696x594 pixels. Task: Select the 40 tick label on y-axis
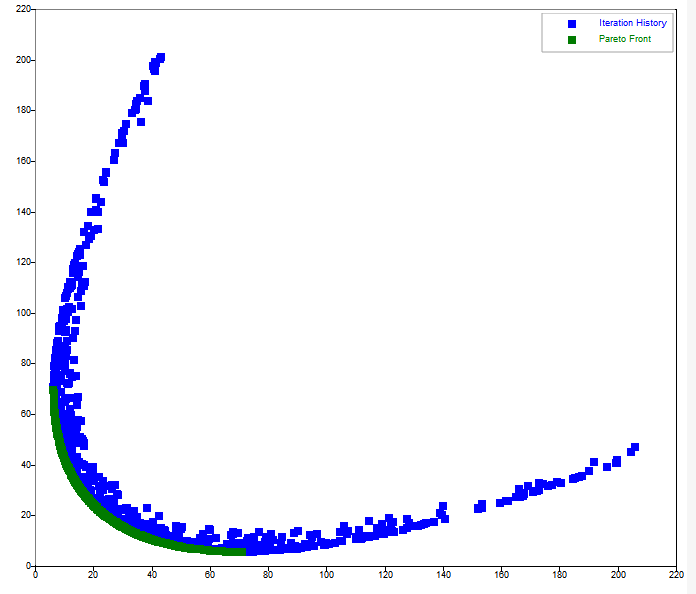[x=22, y=465]
